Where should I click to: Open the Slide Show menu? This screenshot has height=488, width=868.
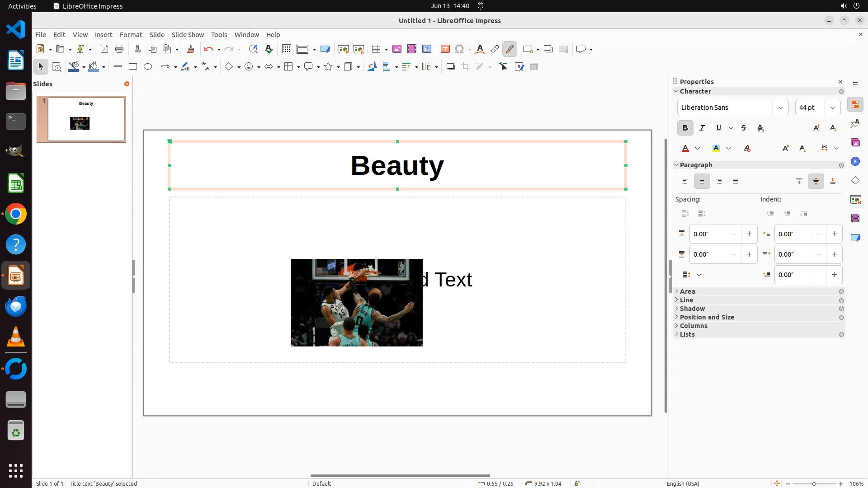point(188,35)
